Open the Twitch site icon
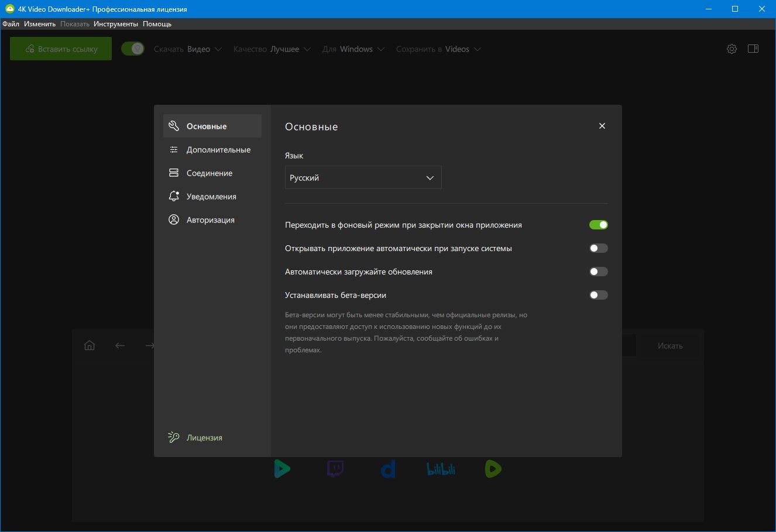The width and height of the screenshot is (776, 532). pyautogui.click(x=335, y=469)
